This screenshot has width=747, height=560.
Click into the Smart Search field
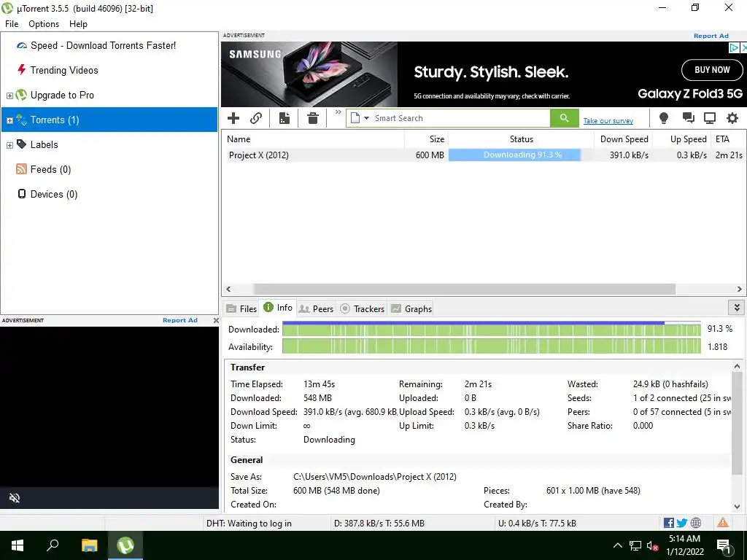point(461,118)
